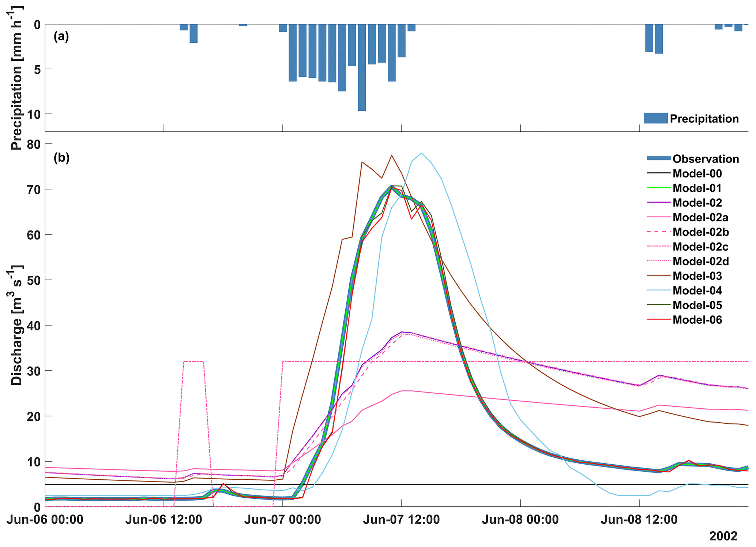This screenshot has width=756, height=547.
Task: Click the panel (a) label
Action: [61, 36]
